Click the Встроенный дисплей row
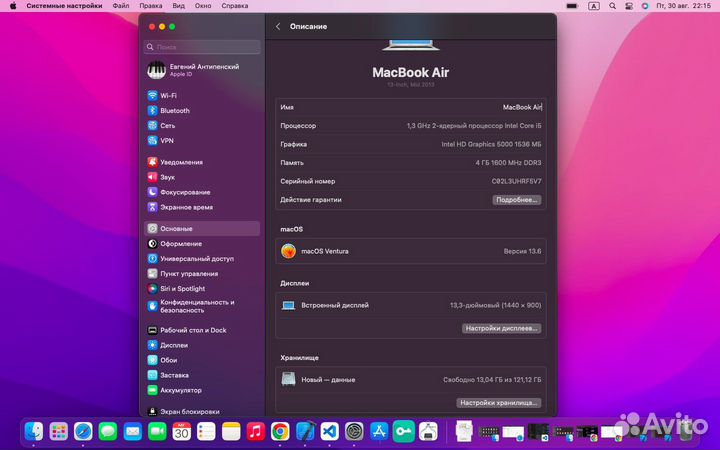Screen dimensions: 720x450 tap(411, 305)
